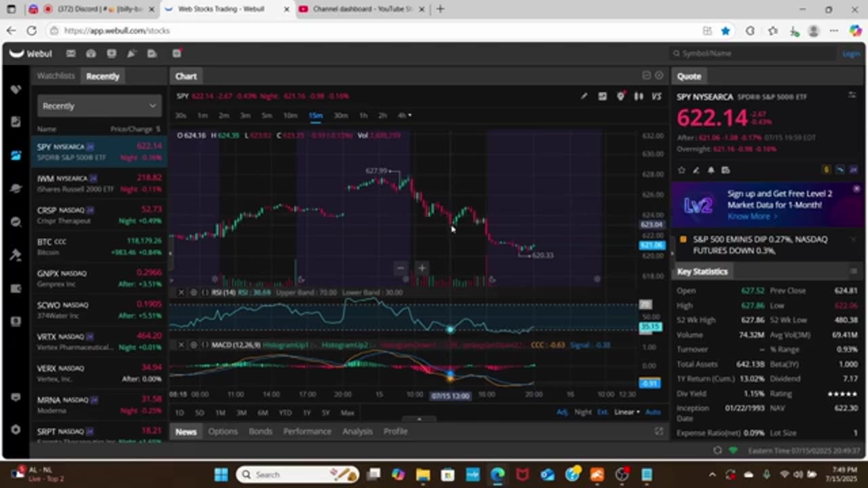Click the Login link
Screen dimensions: 868x488
tap(851, 54)
